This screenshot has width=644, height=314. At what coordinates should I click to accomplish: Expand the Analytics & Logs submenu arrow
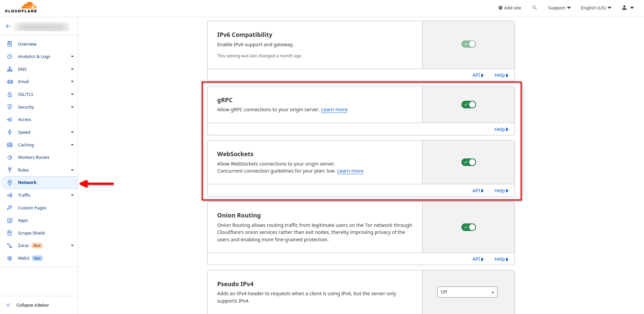(x=72, y=57)
